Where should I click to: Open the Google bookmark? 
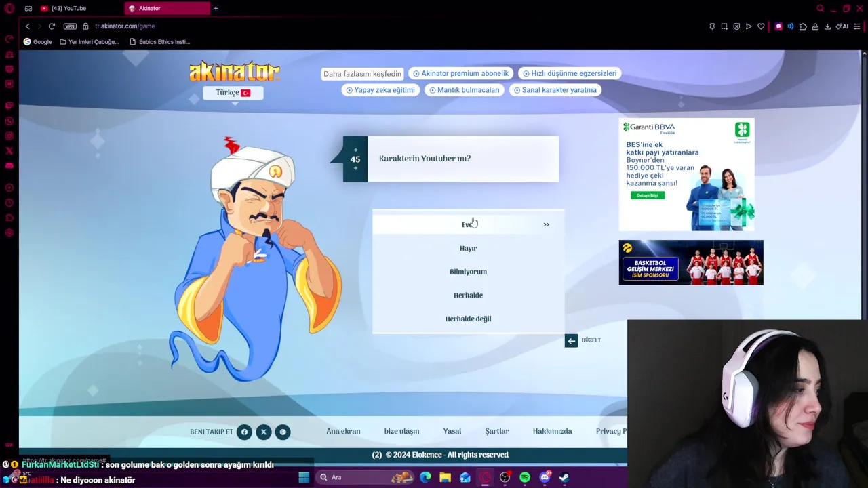pos(37,41)
